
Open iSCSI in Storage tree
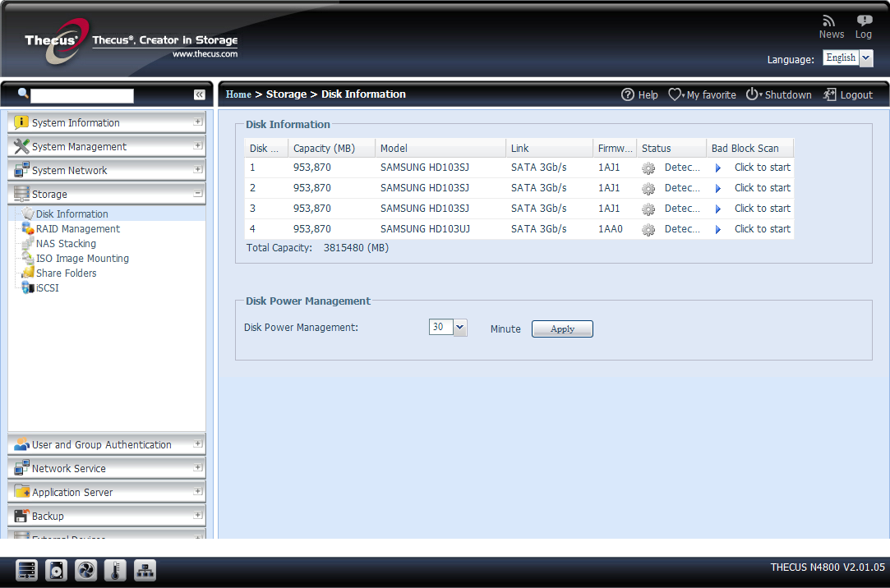coord(47,287)
